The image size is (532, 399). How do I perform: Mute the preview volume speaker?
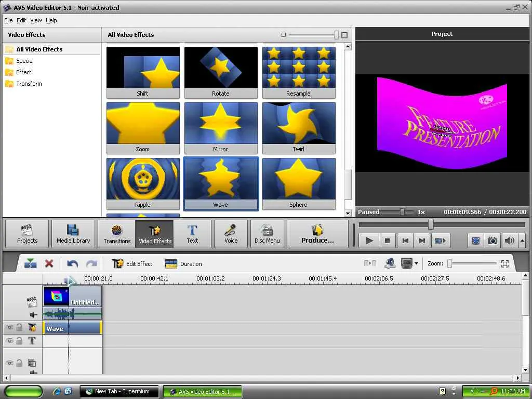(x=509, y=241)
